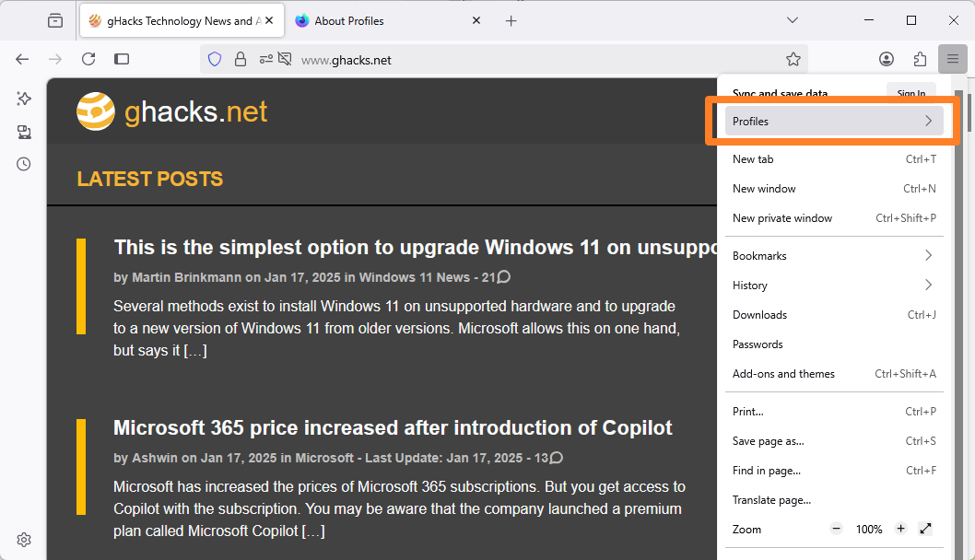
Task: Open the extensions puzzle icon
Action: pyautogui.click(x=920, y=59)
